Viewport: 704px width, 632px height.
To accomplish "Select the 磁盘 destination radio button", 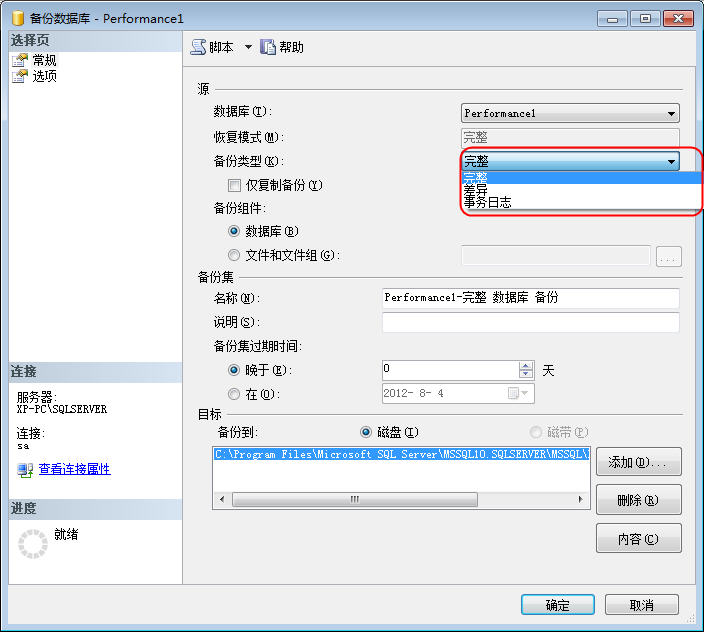I will [366, 432].
